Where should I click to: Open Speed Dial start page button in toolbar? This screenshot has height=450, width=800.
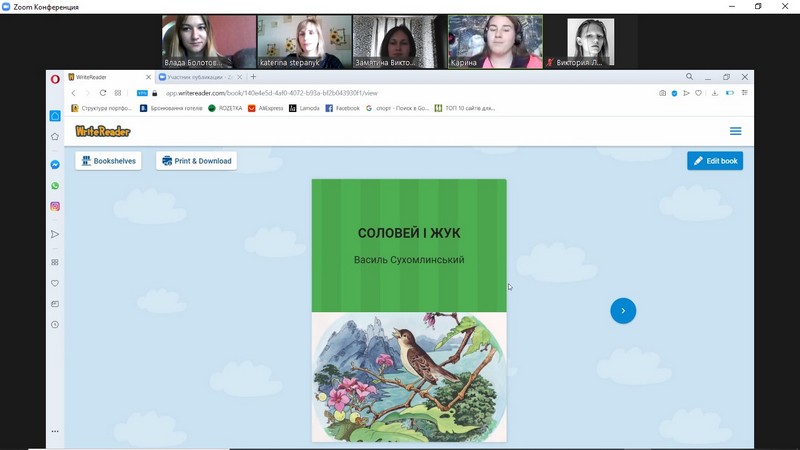pyautogui.click(x=118, y=93)
